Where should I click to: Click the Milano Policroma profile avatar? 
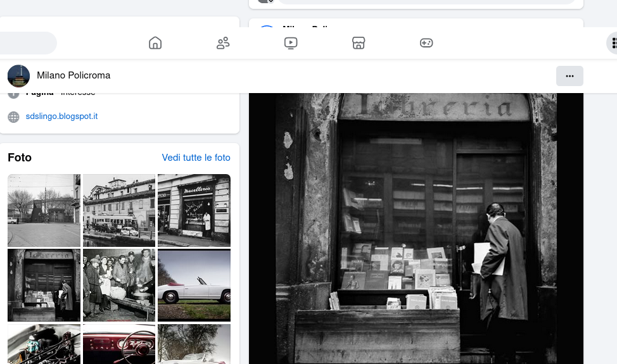pyautogui.click(x=18, y=75)
